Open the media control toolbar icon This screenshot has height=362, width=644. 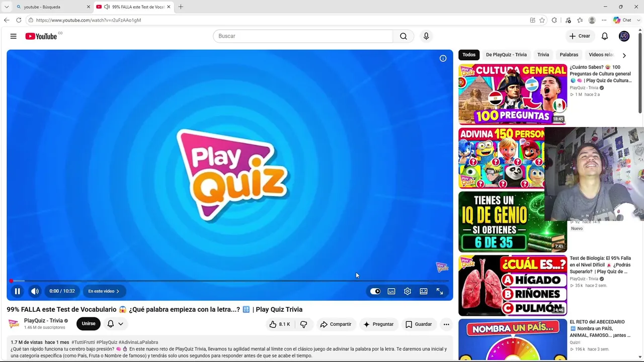coord(568,20)
